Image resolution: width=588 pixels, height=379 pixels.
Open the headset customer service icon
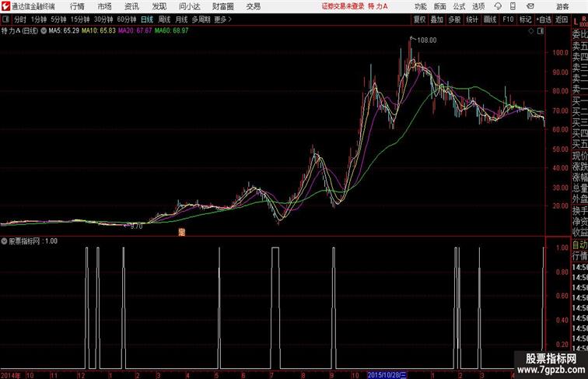point(498,6)
